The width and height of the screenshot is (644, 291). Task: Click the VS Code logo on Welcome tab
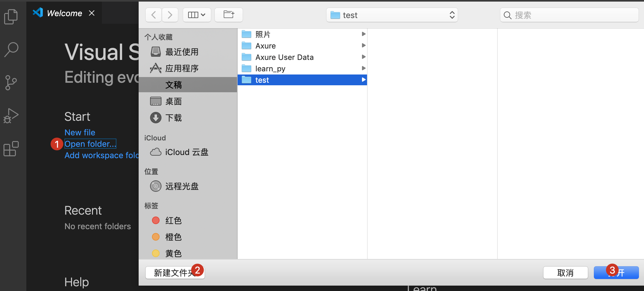pos(38,13)
